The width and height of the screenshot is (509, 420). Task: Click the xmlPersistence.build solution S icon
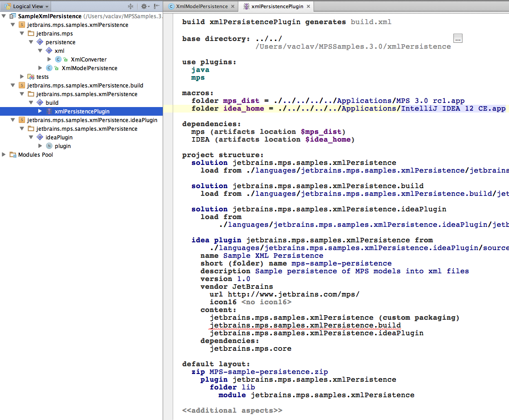coord(22,85)
